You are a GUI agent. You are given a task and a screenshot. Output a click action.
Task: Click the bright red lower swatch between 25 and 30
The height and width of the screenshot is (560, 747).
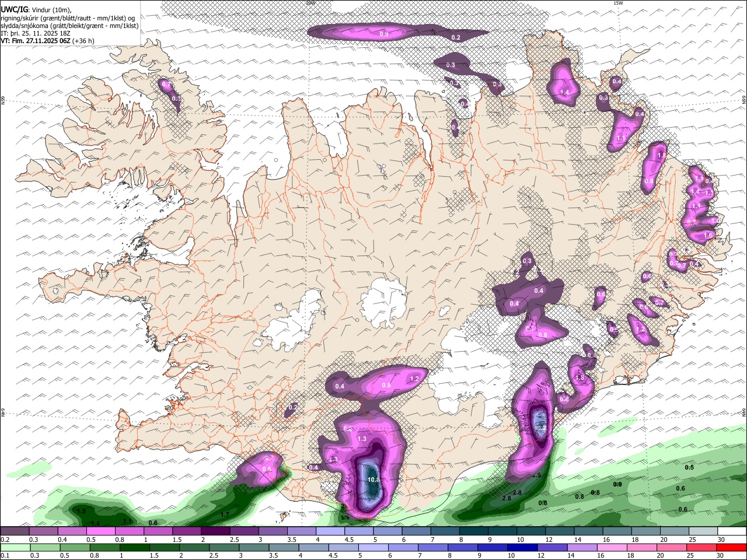pos(703,548)
